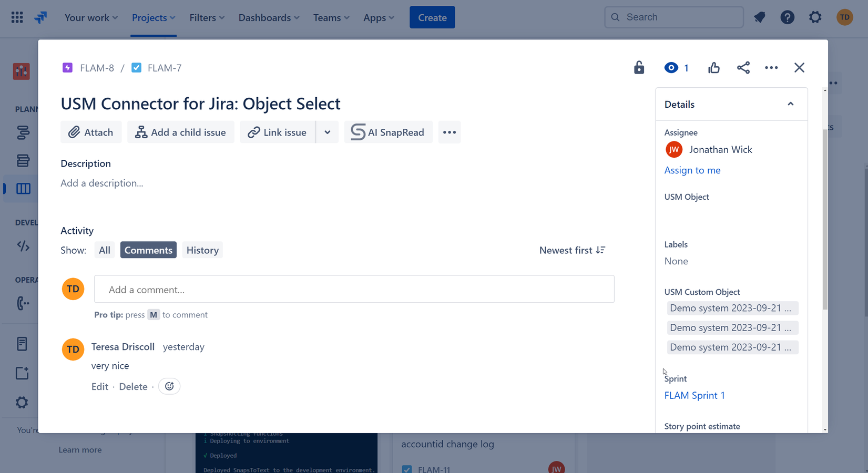868x473 pixels.
Task: Select the first Demo system custom object tag
Action: pyautogui.click(x=733, y=308)
